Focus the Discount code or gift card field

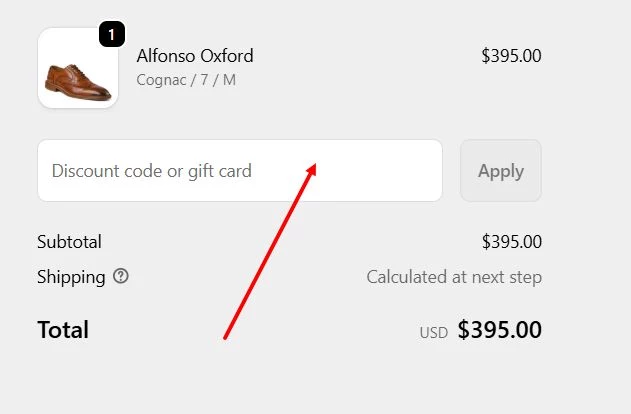point(240,171)
